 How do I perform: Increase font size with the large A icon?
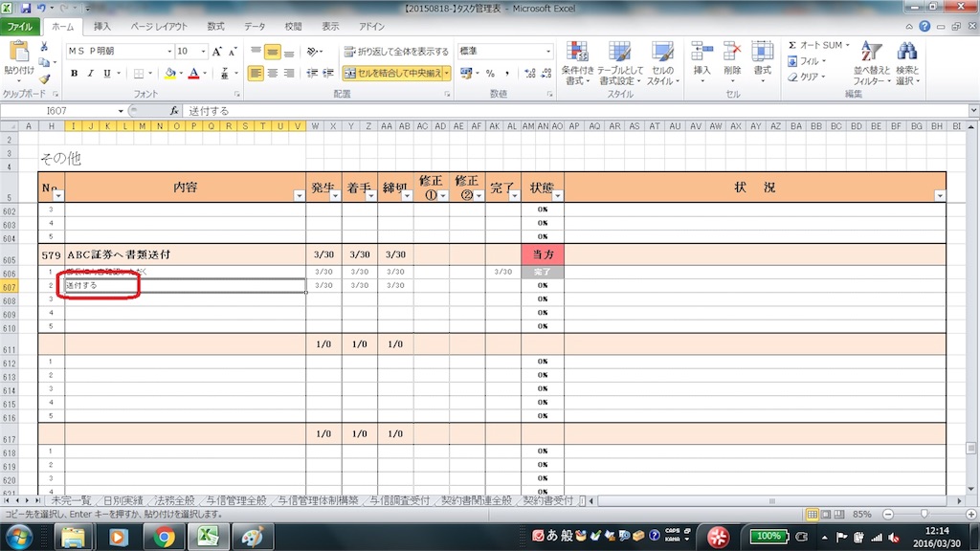click(217, 52)
